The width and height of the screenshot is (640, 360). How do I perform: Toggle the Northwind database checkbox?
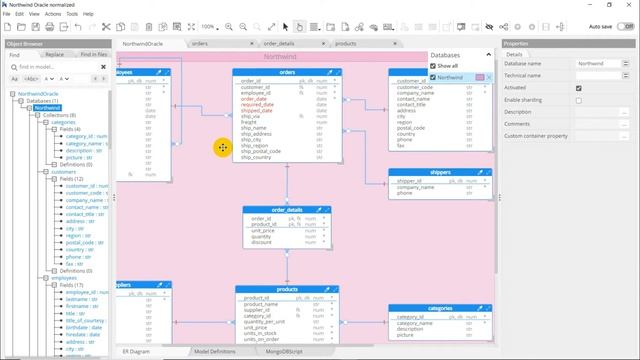tap(433, 78)
